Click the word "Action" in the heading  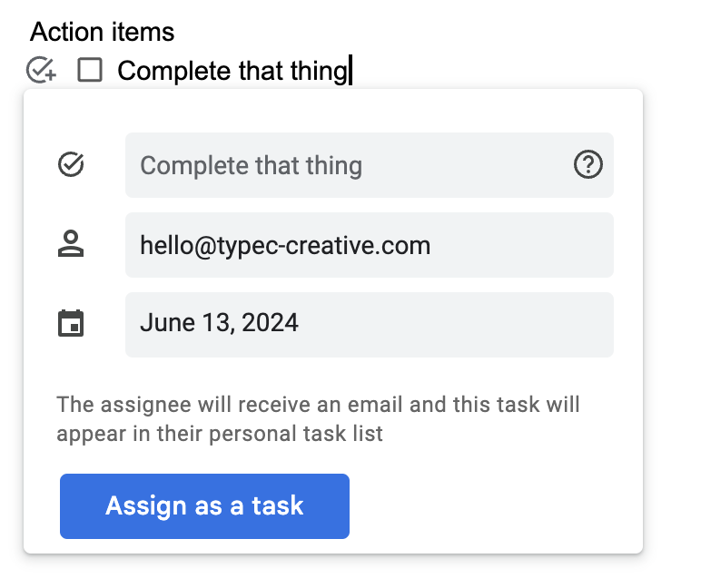click(68, 32)
